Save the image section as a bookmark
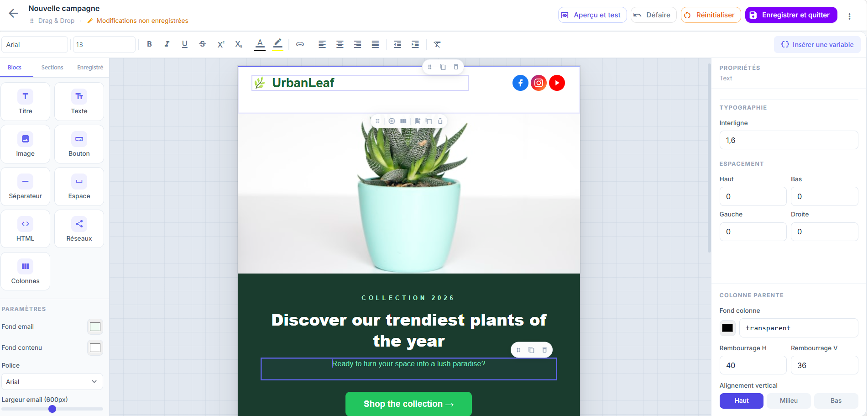The image size is (868, 416). click(418, 121)
